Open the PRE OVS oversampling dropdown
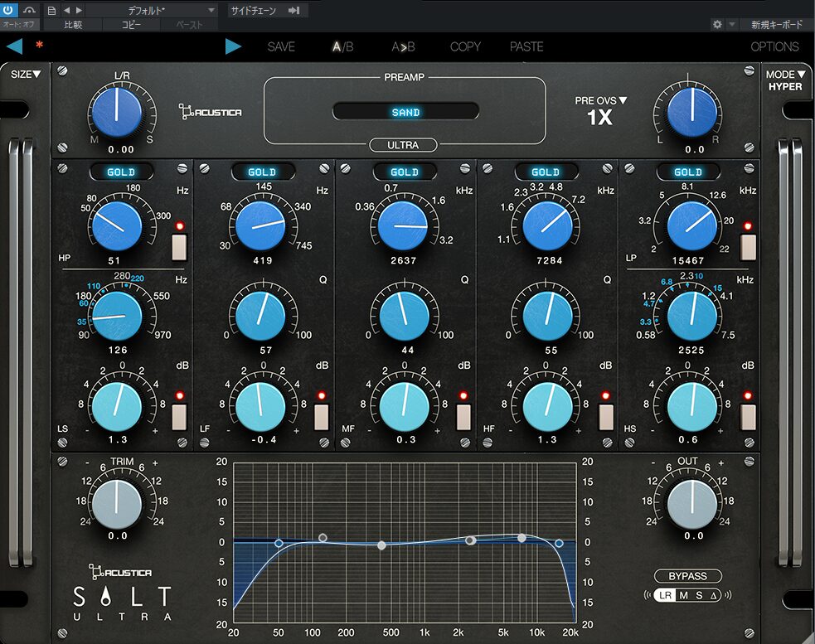This screenshot has height=644, width=815. 600,101
